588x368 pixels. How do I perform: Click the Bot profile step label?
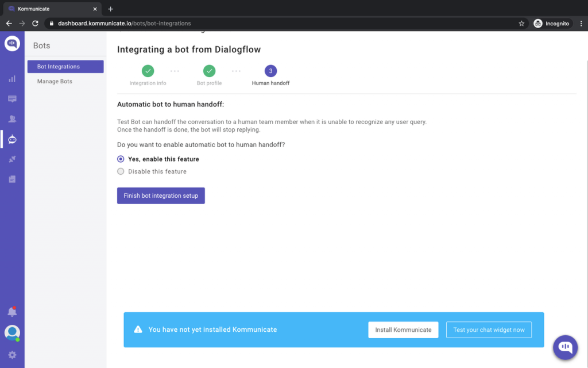tap(209, 83)
